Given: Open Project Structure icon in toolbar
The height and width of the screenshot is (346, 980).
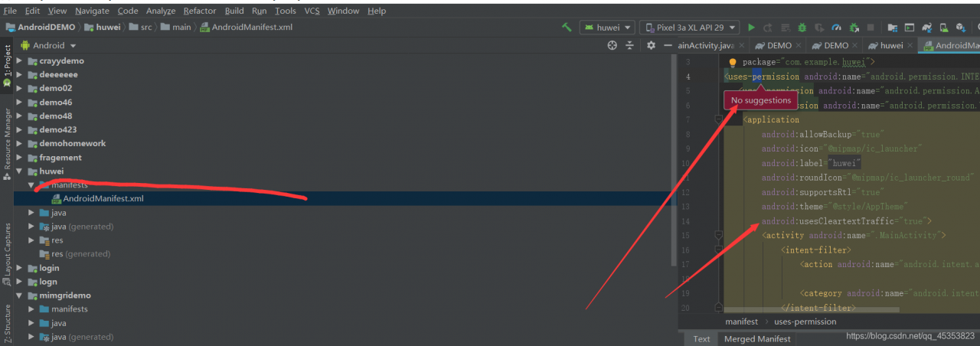Looking at the screenshot, I should (x=892, y=28).
